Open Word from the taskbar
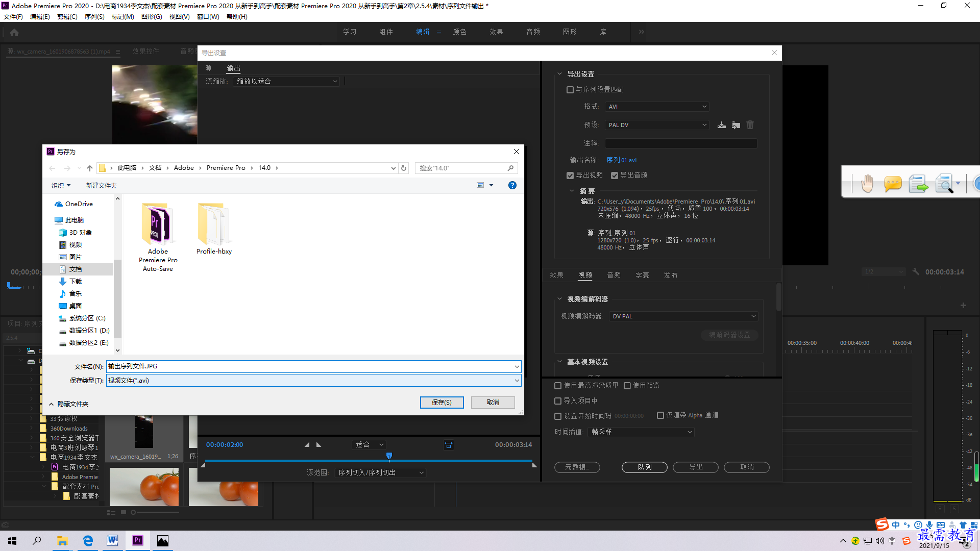Screen dimensions: 980x551 point(112,541)
